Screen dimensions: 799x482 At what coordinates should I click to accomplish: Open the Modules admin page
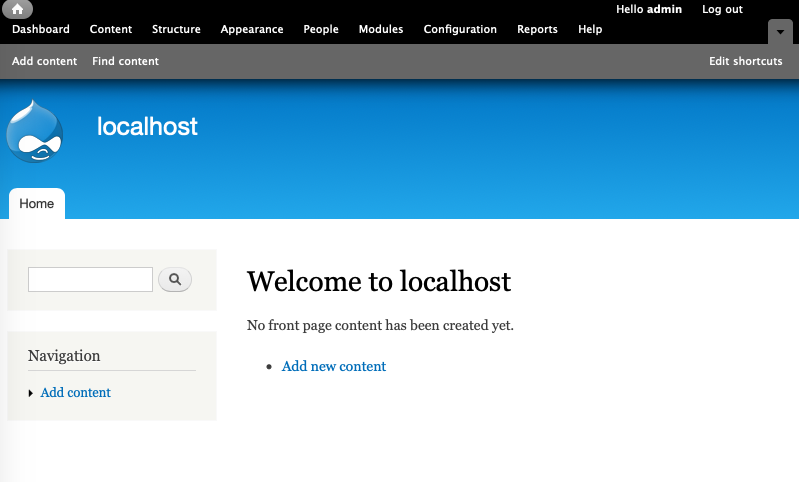(x=381, y=29)
